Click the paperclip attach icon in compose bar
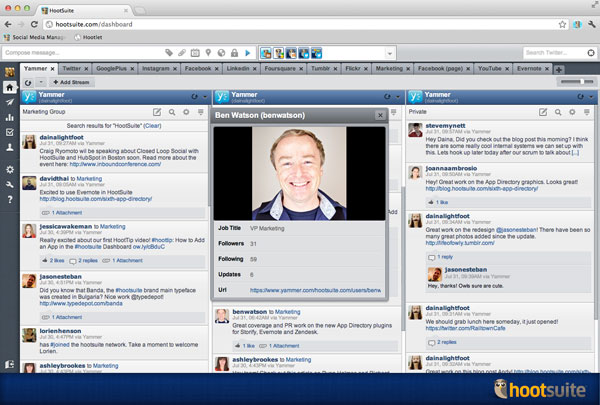The height and width of the screenshot is (405, 600). coord(182,53)
